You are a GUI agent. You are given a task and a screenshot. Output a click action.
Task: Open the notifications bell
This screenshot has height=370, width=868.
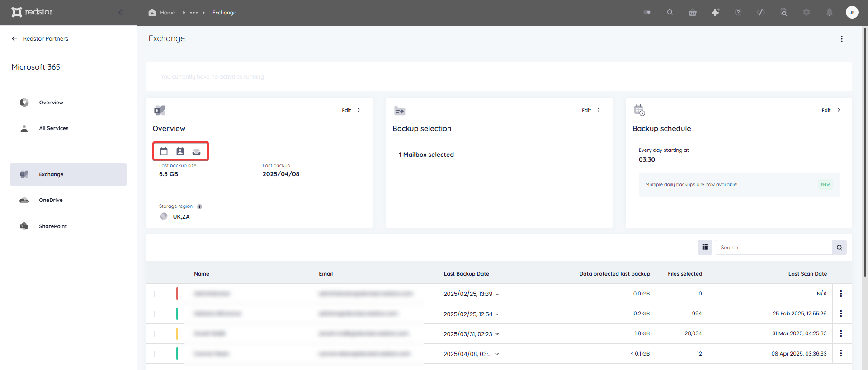[x=829, y=13]
